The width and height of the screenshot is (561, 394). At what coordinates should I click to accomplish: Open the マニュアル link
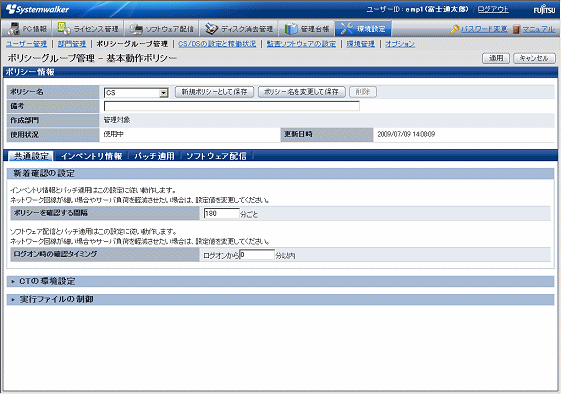pyautogui.click(x=538, y=29)
